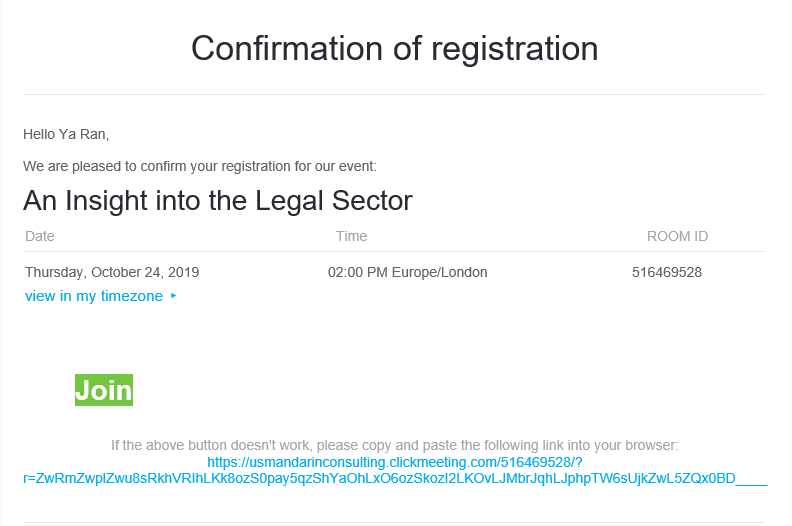This screenshot has height=526, width=792.
Task: Click the Date column header
Action: click(39, 236)
